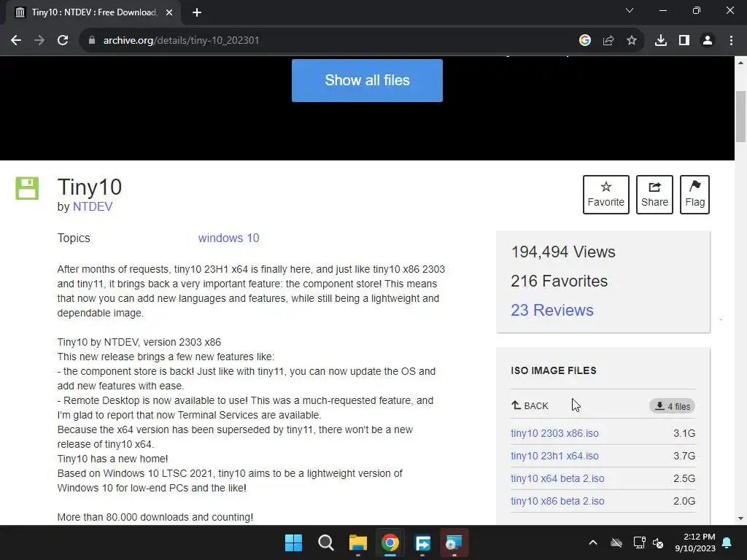The height and width of the screenshot is (560, 747).
Task: Click the 216 Favorites text
Action: [559, 281]
